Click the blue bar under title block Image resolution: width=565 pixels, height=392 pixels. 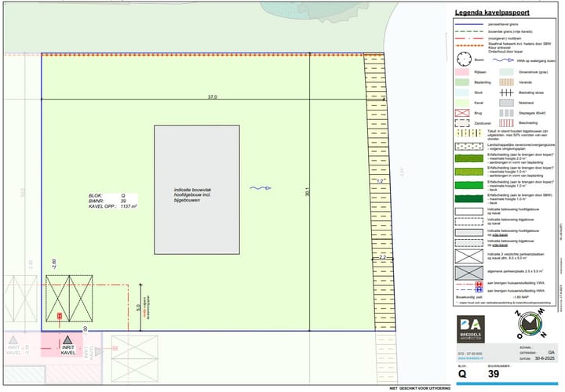tap(507, 383)
